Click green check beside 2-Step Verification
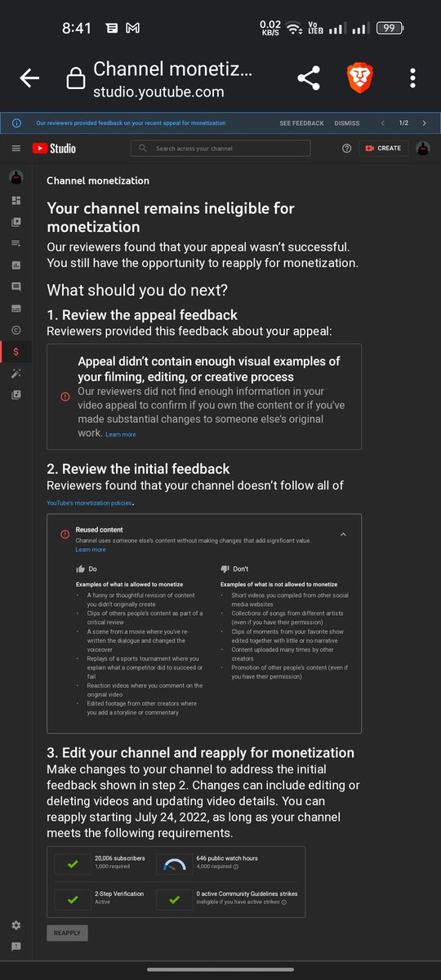The image size is (441, 980). [x=73, y=899]
